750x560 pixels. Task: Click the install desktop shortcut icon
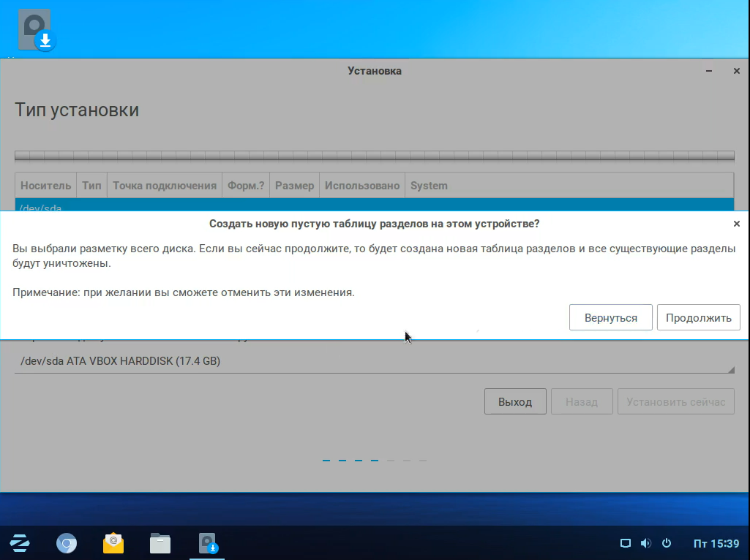(37, 31)
